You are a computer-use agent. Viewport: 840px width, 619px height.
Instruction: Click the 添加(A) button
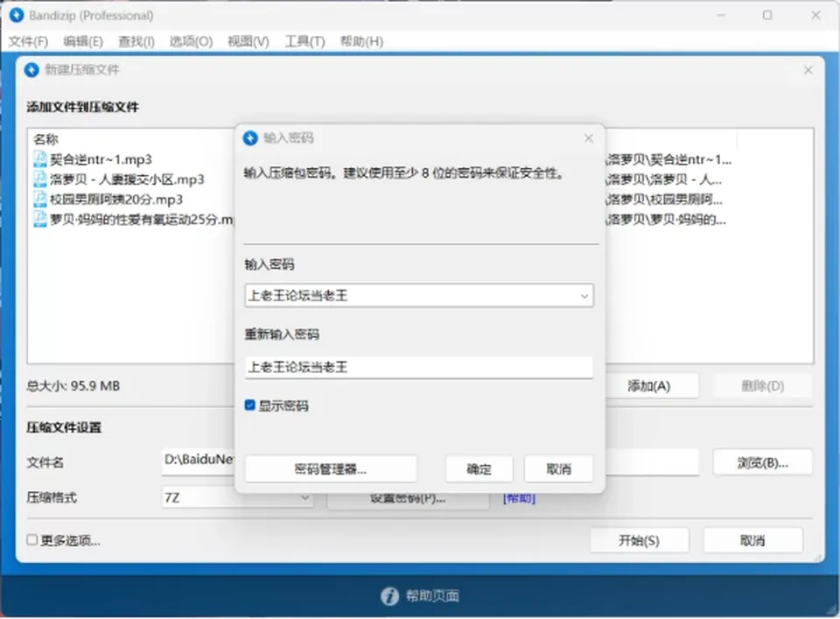pos(649,386)
